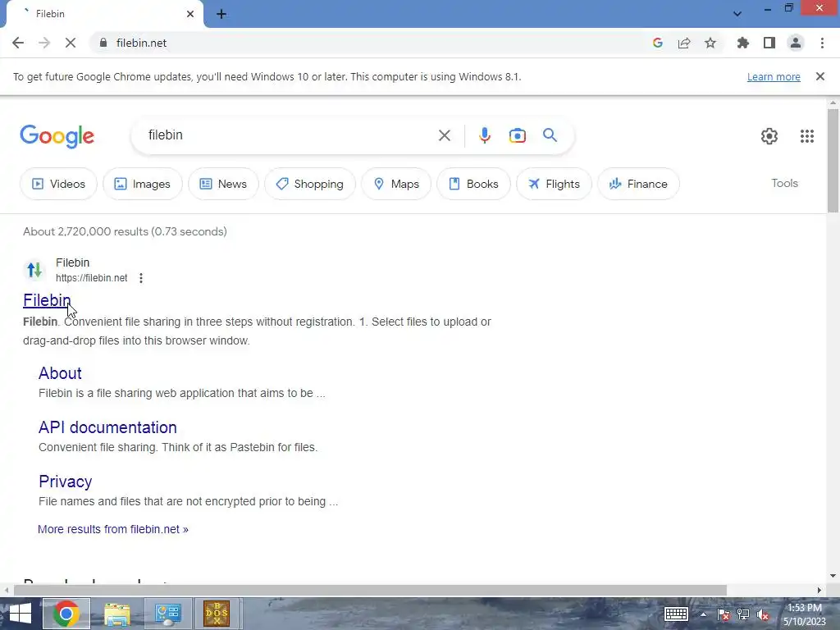Open Google icon in address bar

(x=658, y=43)
